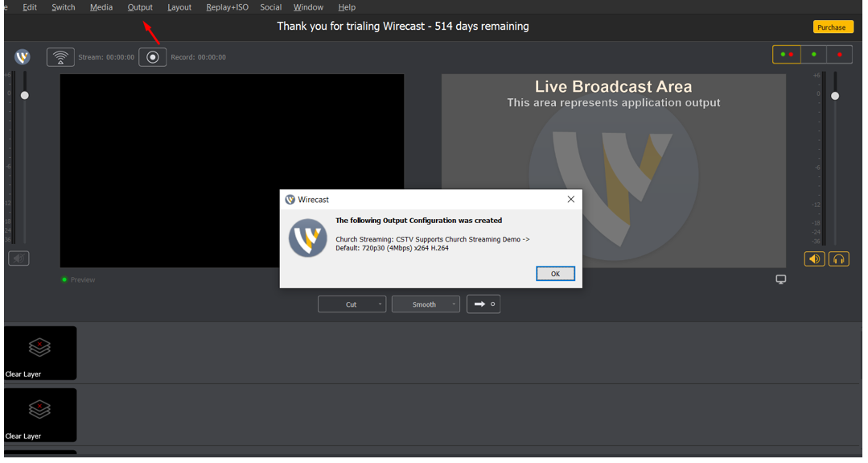Open the Smooth transition dropdown
Image resolution: width=868 pixels, height=463 pixels.
click(x=426, y=304)
